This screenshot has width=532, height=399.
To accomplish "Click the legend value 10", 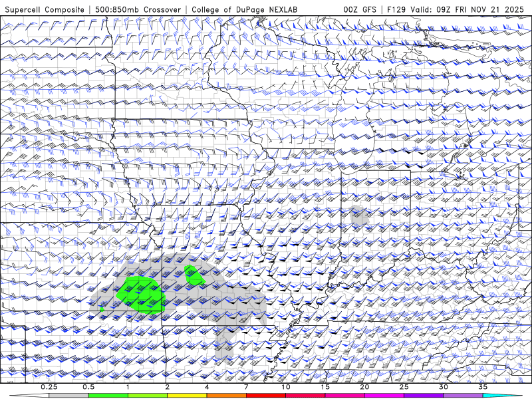I will coord(286,387).
